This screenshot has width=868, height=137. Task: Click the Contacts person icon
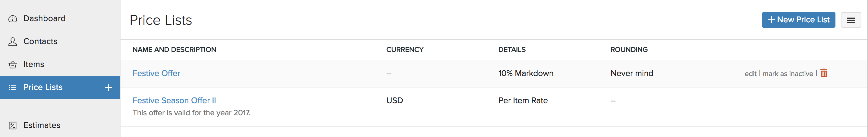(x=13, y=42)
